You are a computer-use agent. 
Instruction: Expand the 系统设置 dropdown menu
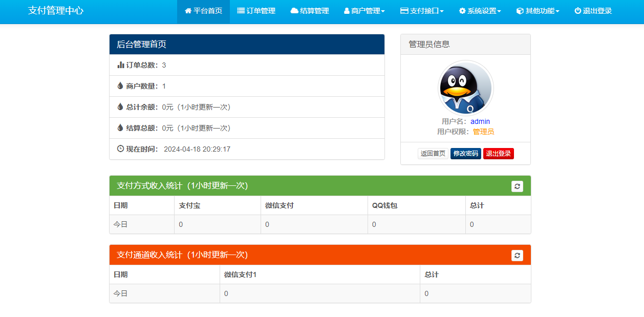click(x=480, y=11)
